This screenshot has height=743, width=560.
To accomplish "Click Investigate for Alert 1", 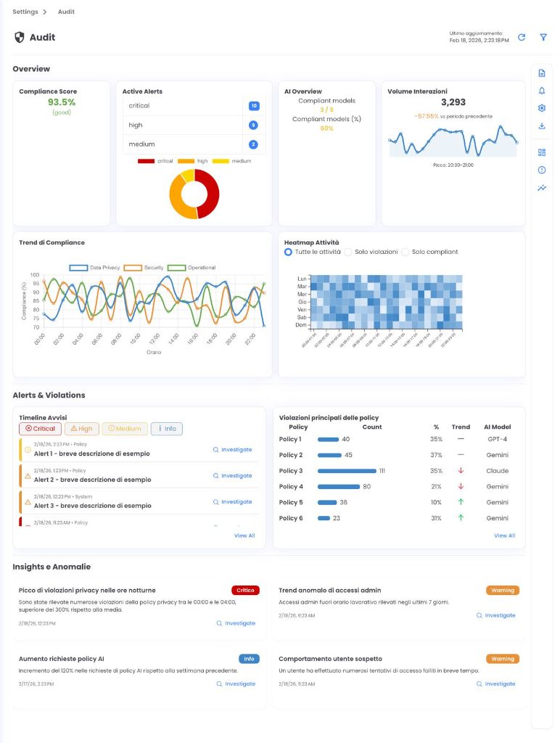I will tap(233, 450).
